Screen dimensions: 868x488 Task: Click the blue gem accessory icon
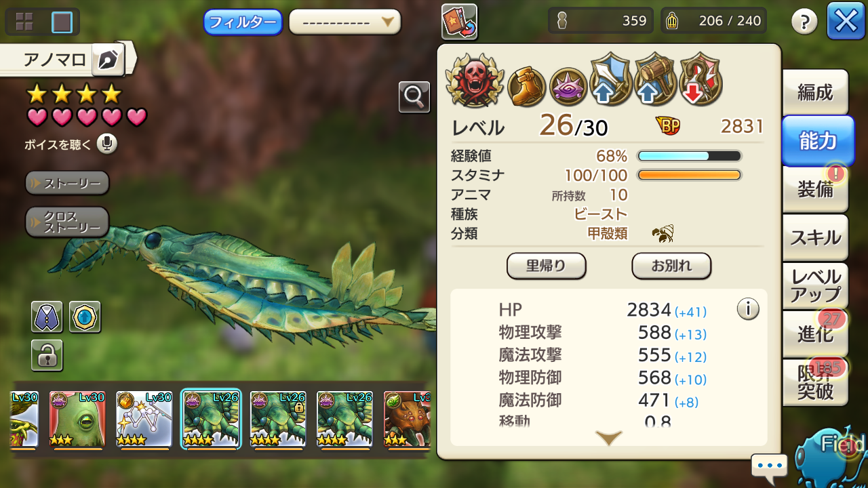pos(85,317)
